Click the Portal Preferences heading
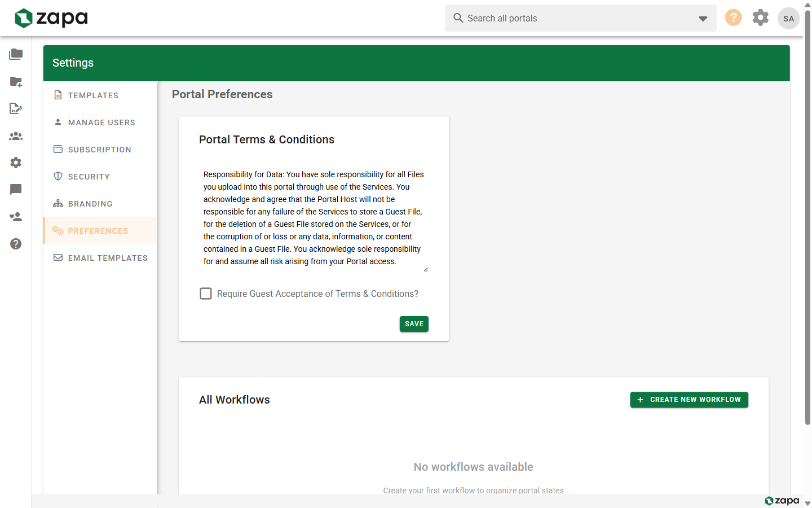812x508 pixels. [x=222, y=94]
